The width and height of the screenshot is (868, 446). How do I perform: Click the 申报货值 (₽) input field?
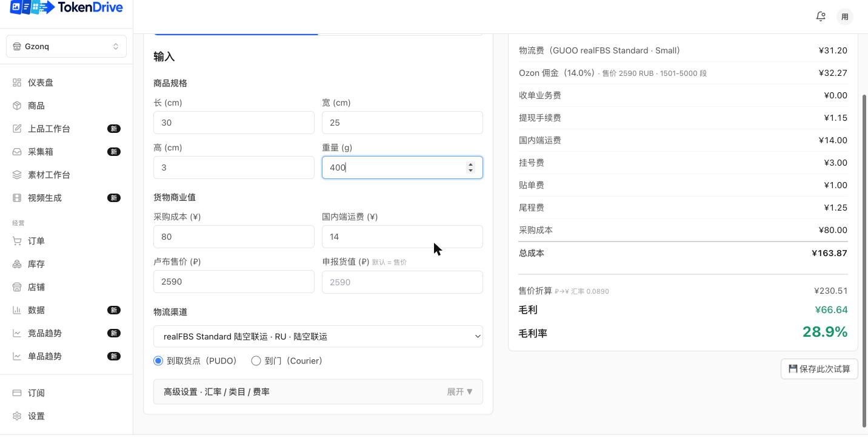pyautogui.click(x=402, y=282)
